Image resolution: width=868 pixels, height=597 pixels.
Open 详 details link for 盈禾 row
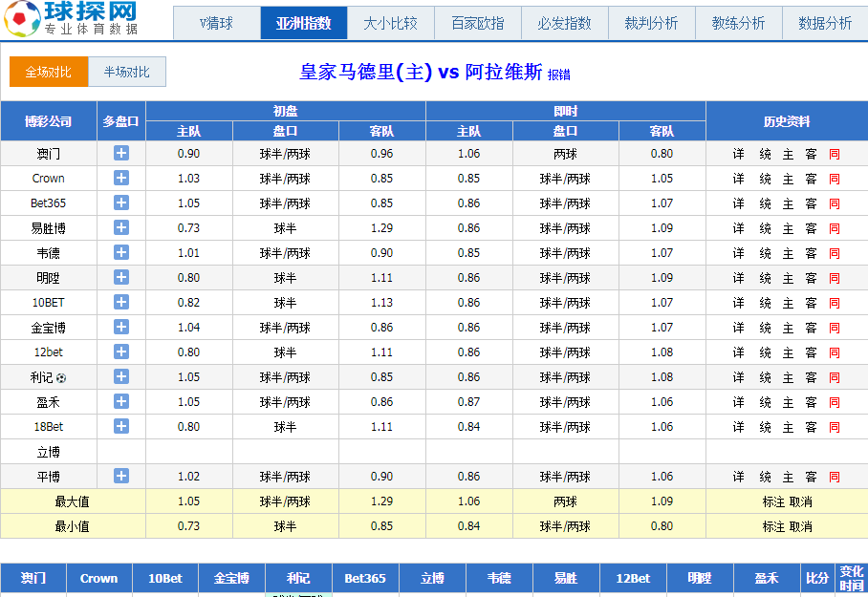point(738,402)
